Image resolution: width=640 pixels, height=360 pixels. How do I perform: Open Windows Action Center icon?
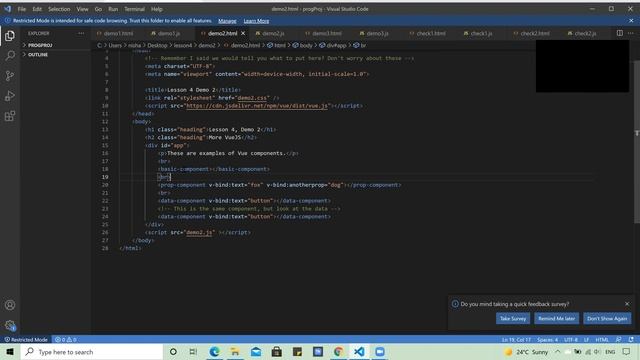pyautogui.click(x=627, y=352)
